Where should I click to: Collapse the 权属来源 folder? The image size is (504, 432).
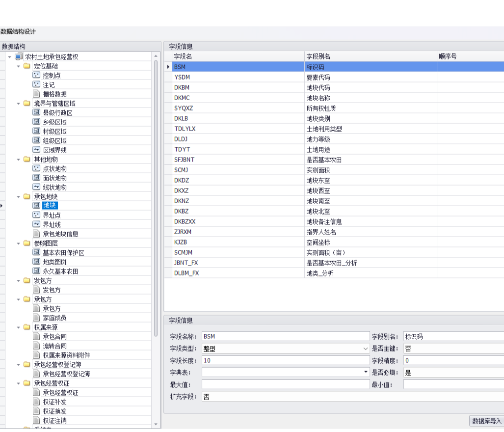pyautogui.click(x=18, y=327)
